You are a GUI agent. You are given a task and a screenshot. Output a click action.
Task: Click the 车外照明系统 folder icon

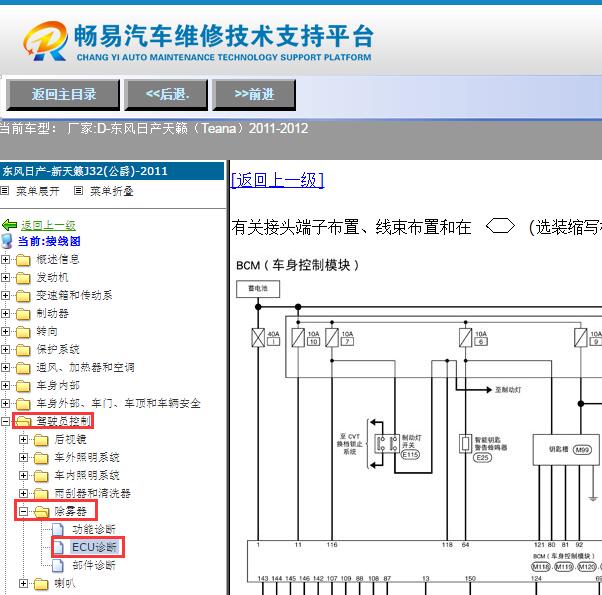point(41,458)
